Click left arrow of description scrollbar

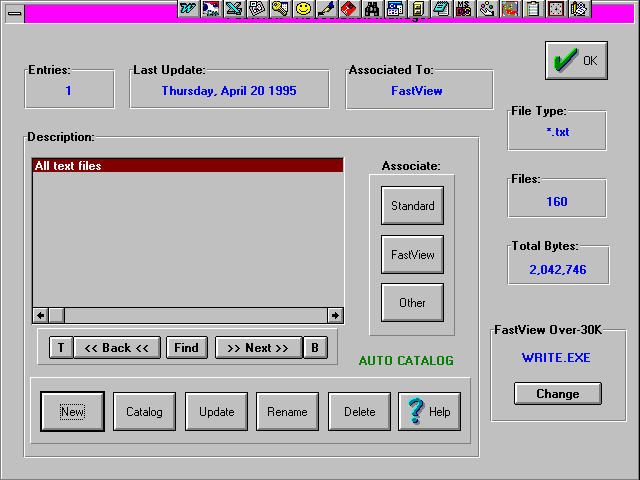(x=40, y=315)
